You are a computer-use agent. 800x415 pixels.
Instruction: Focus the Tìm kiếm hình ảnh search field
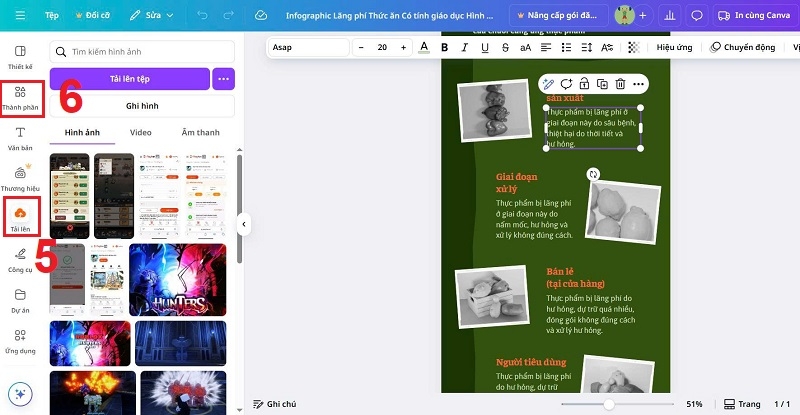(x=142, y=52)
